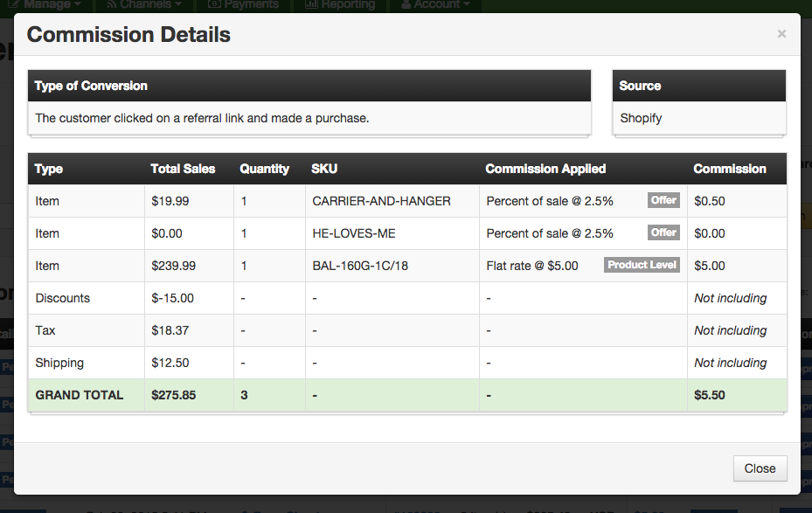Screen dimensions: 812x513
Task: Open the Reporting menu item
Action: [340, 4]
